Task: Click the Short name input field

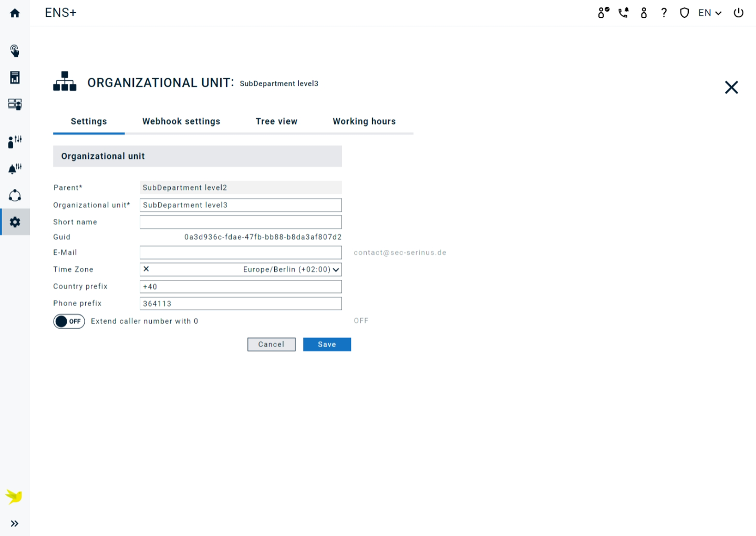Action: click(x=241, y=222)
